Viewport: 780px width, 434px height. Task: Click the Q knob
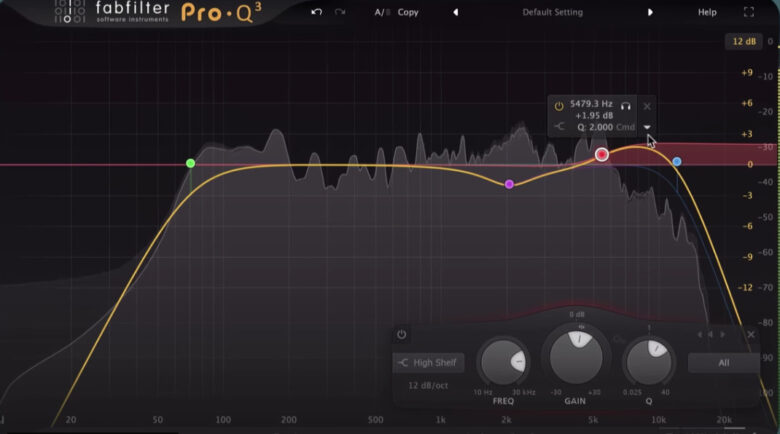[x=649, y=362]
